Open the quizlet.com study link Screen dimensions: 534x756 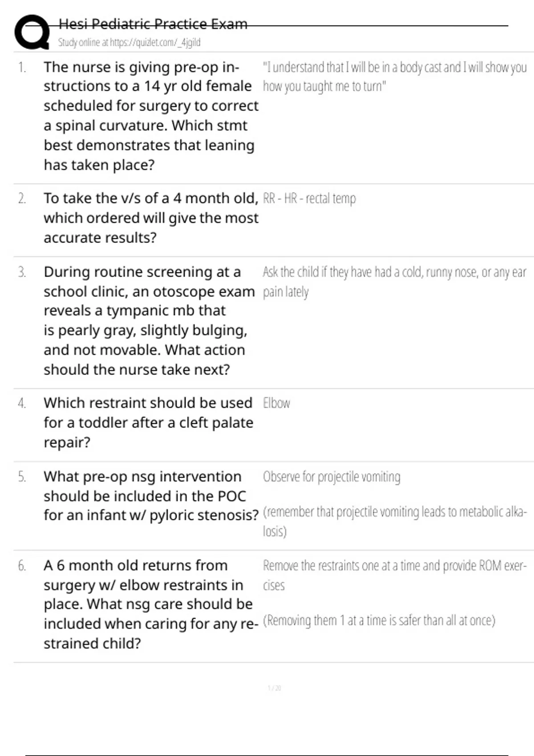(x=129, y=43)
